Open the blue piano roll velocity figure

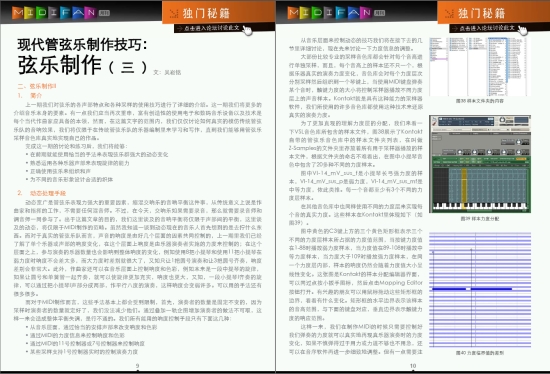coord(480,289)
